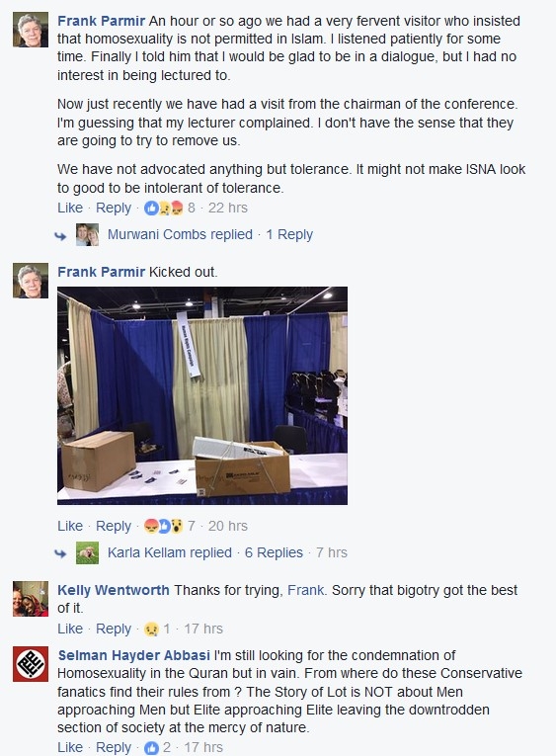Open the mentioned Frank link in Kelly's comment
Viewport: 556px width, 756px height.
(x=305, y=590)
